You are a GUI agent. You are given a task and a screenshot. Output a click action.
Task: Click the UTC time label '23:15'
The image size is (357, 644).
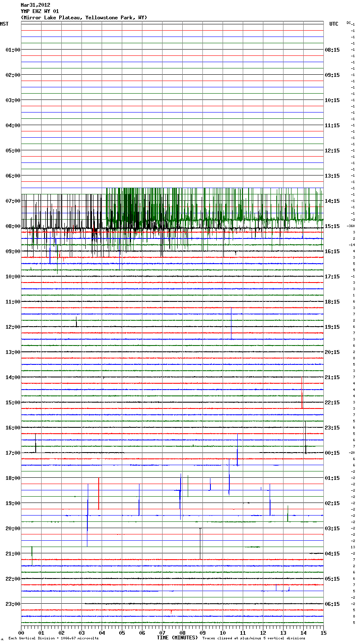pos(332,428)
